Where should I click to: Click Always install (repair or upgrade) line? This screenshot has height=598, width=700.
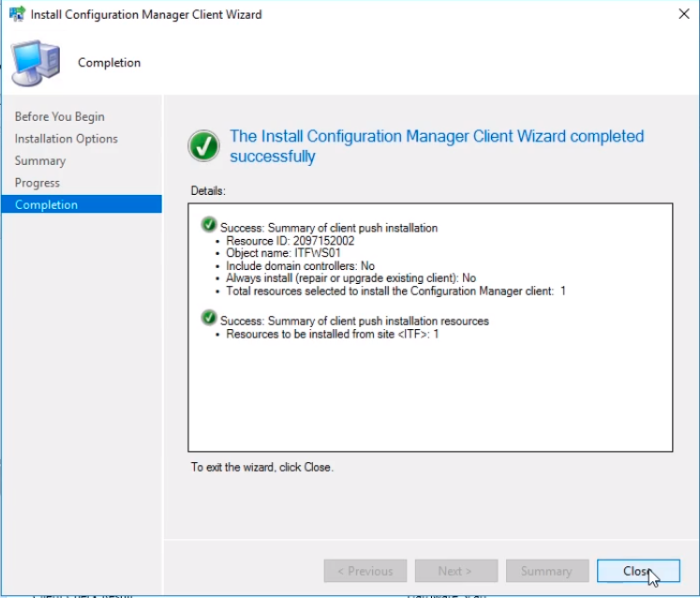pos(350,277)
